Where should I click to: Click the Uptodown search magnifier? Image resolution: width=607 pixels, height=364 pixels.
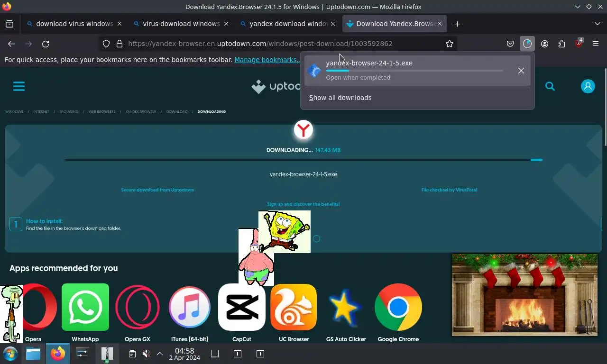[x=550, y=86]
